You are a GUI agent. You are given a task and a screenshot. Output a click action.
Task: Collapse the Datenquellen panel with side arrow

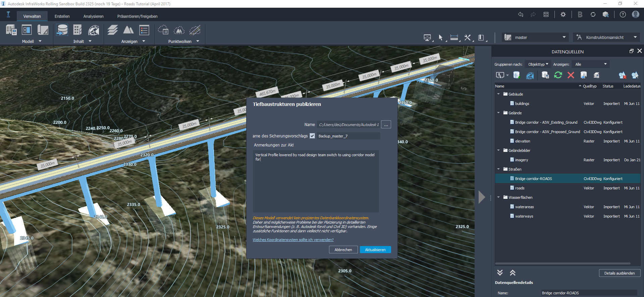click(x=482, y=197)
